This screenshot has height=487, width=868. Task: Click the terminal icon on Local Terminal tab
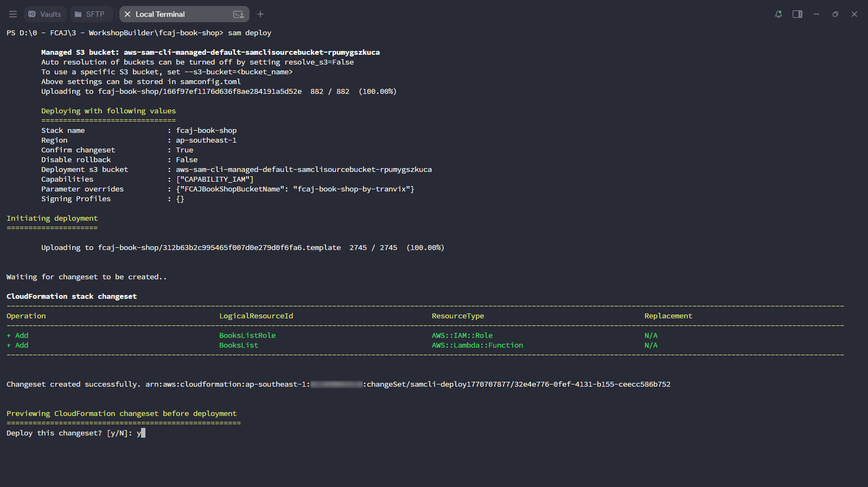click(x=238, y=14)
